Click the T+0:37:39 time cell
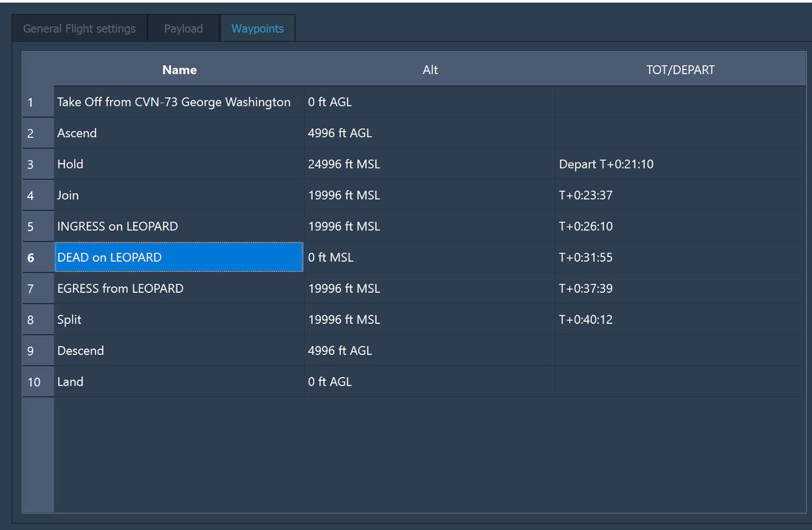The width and height of the screenshot is (812, 530). (x=680, y=289)
